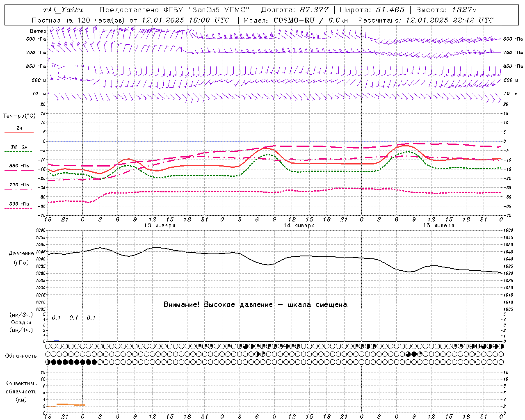Click the Давление panel label
Image resolution: width=525 pixels, height=420 pixels.
[x=21, y=253]
